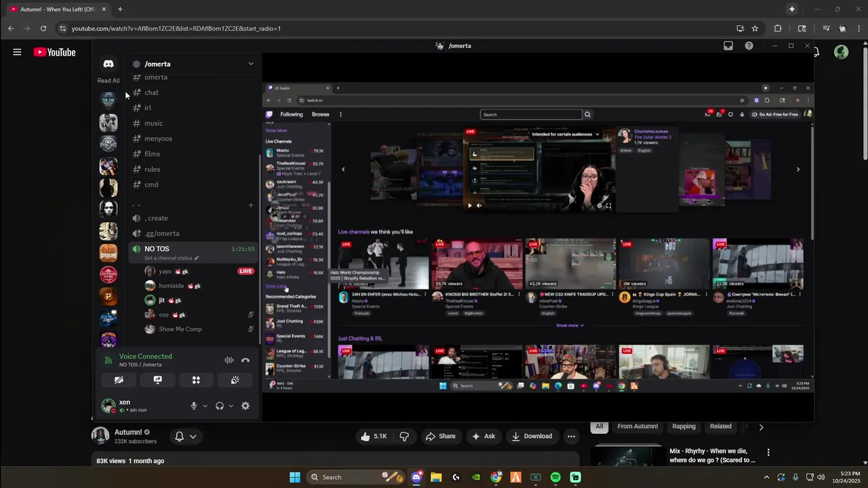
Task: Open Discord home (direct messages) icon
Action: coord(108,64)
